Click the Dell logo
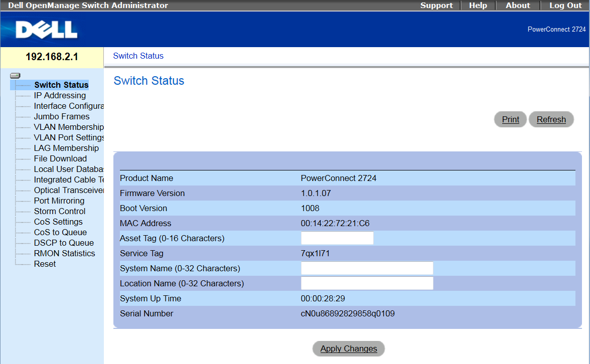The image size is (590, 364). pyautogui.click(x=47, y=30)
